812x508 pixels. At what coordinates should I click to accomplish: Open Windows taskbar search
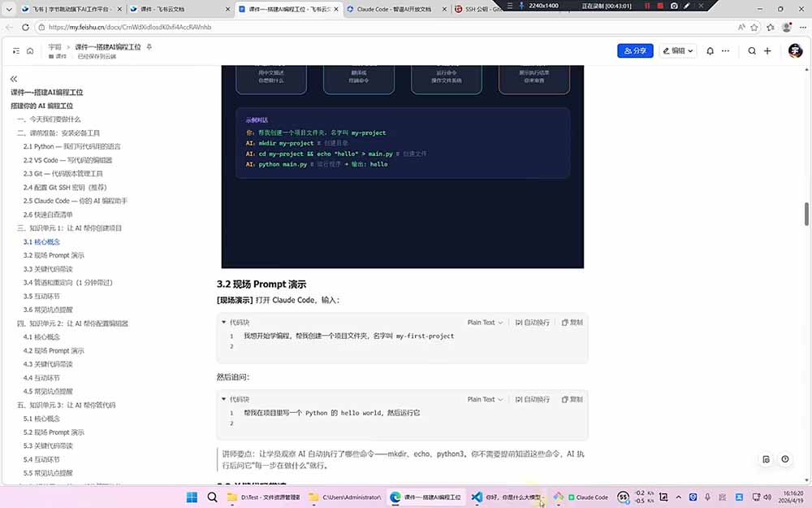coord(212,497)
